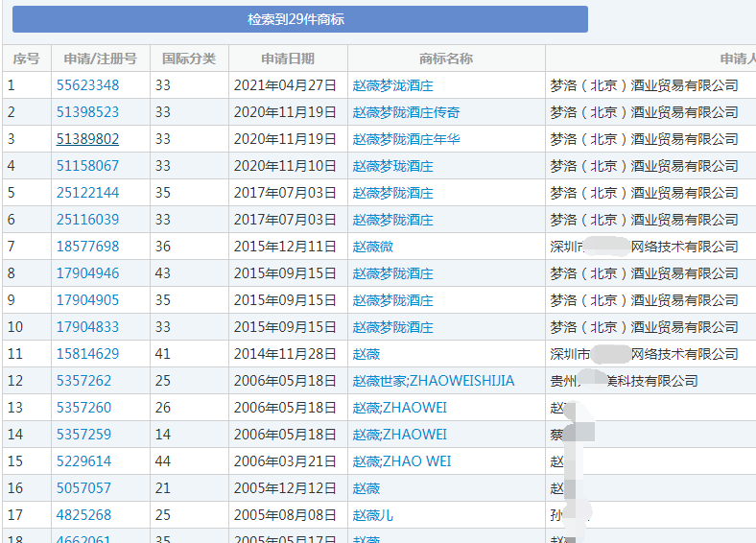Open registration number 17904833

click(87, 327)
